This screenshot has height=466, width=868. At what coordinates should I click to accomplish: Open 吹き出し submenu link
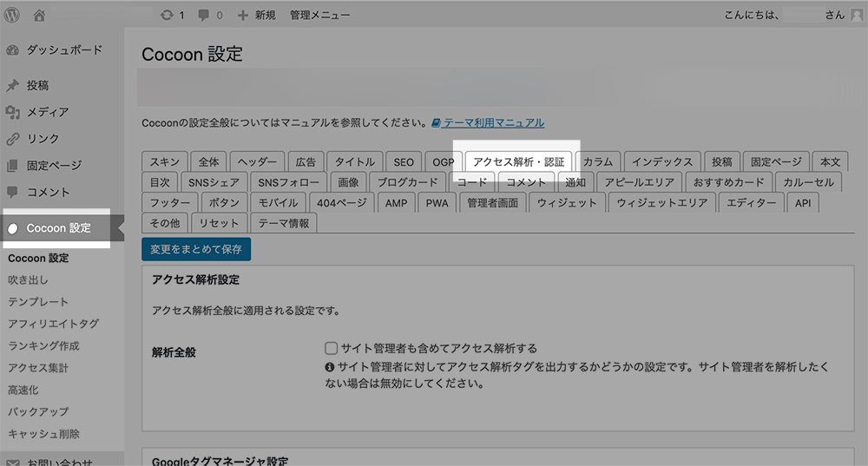coord(28,280)
